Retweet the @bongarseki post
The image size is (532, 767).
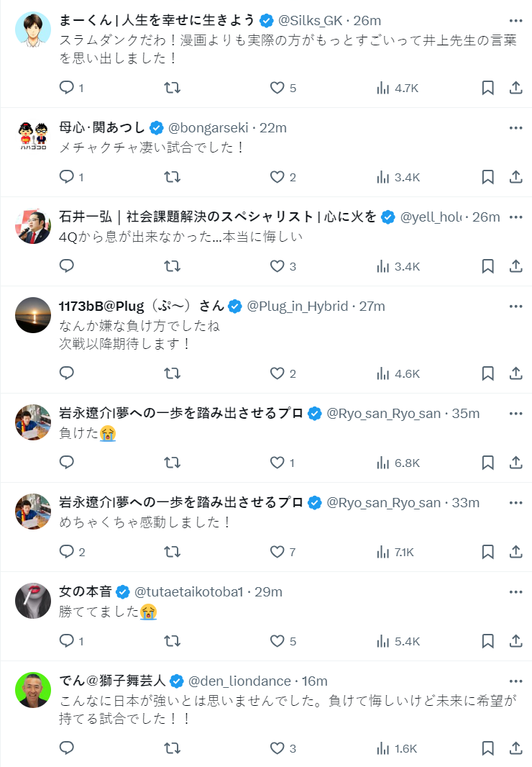point(173,177)
